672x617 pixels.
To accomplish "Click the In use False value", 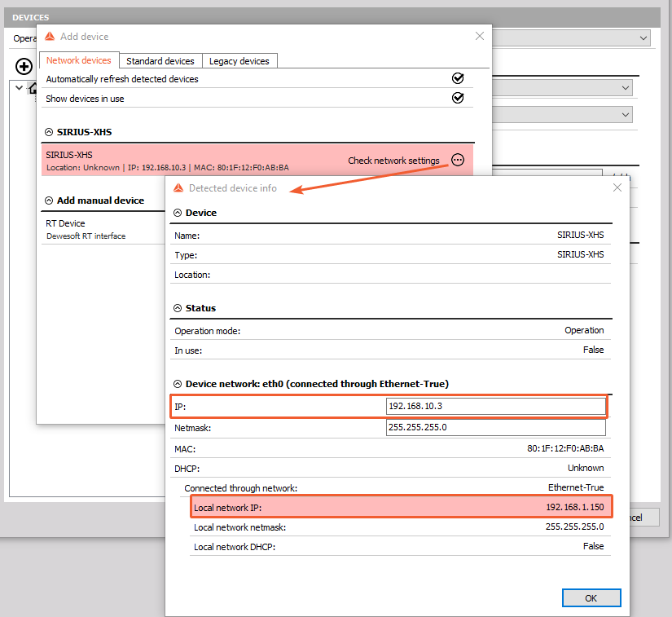I will point(593,350).
